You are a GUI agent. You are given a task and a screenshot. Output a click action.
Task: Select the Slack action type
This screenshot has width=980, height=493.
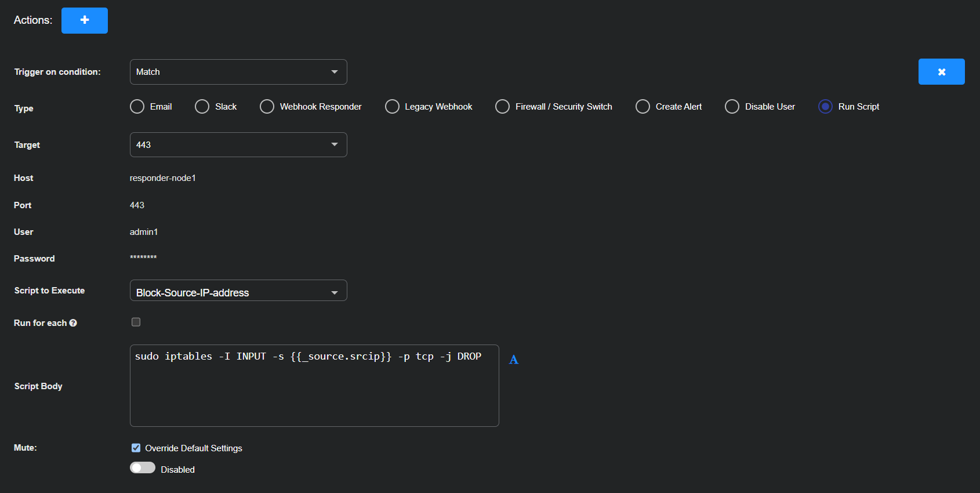click(x=202, y=107)
